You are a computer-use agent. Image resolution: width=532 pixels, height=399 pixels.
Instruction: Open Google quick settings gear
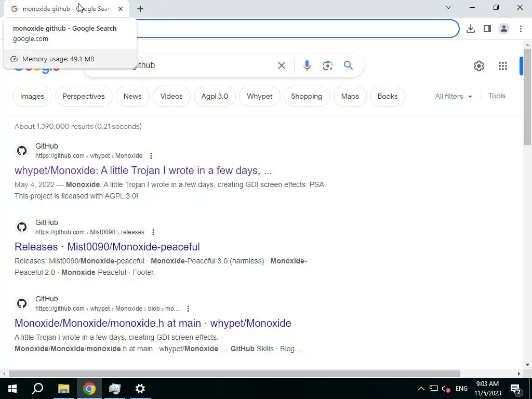click(x=478, y=66)
